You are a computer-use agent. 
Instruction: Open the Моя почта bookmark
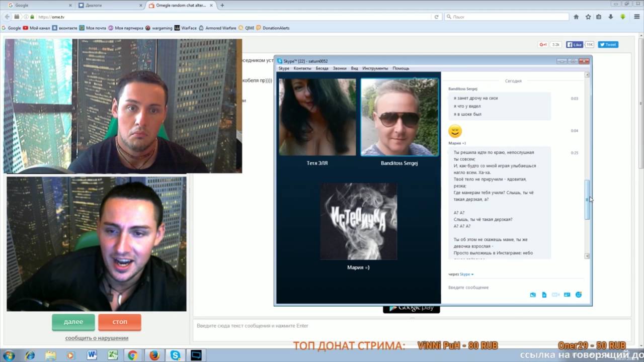(x=93, y=28)
